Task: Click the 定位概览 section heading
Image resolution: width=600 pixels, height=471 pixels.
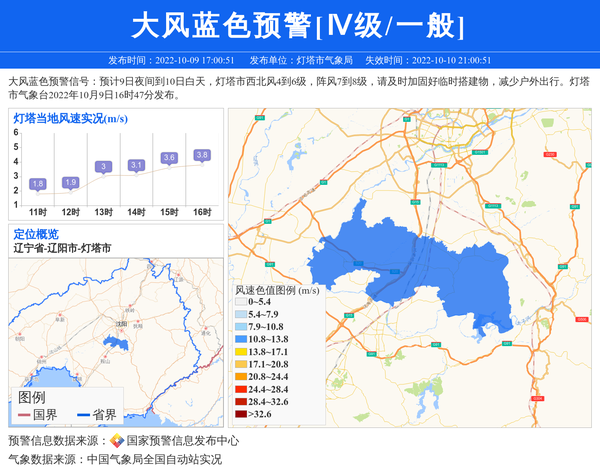Action: pos(35,234)
